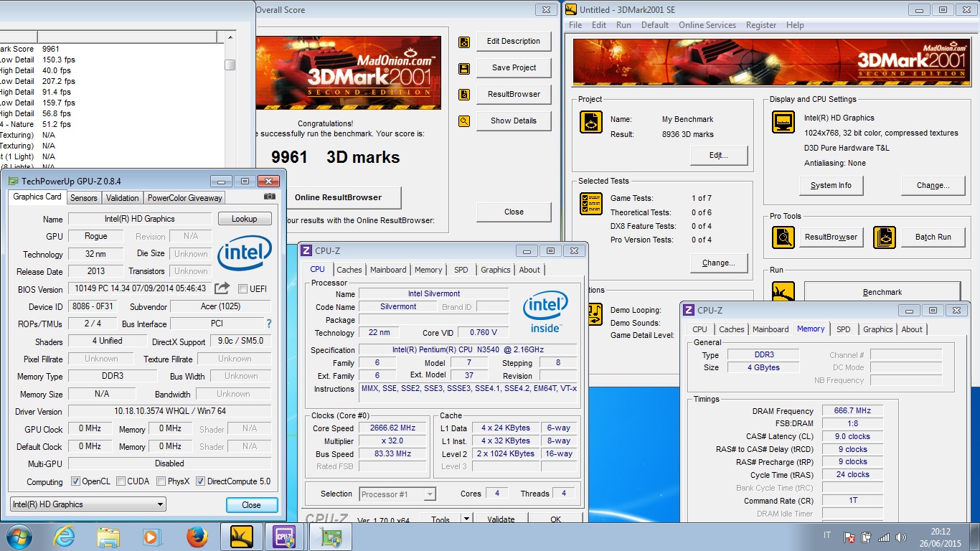This screenshot has height=551, width=980.
Task: Click the Pro Tools ResultBrowser magnifier icon
Action: [x=783, y=237]
